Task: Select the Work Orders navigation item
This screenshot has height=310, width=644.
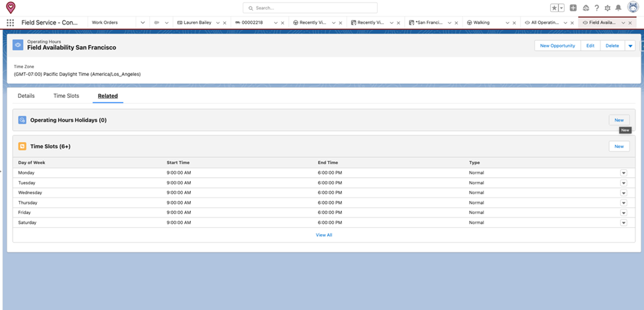Action: tap(105, 22)
